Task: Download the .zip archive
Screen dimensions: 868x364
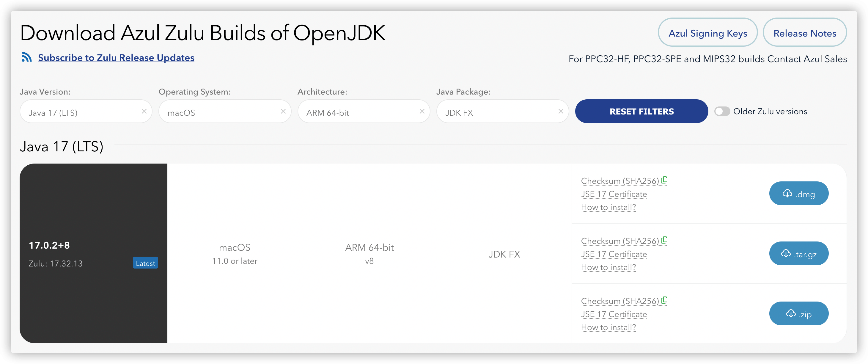Action: tap(798, 314)
